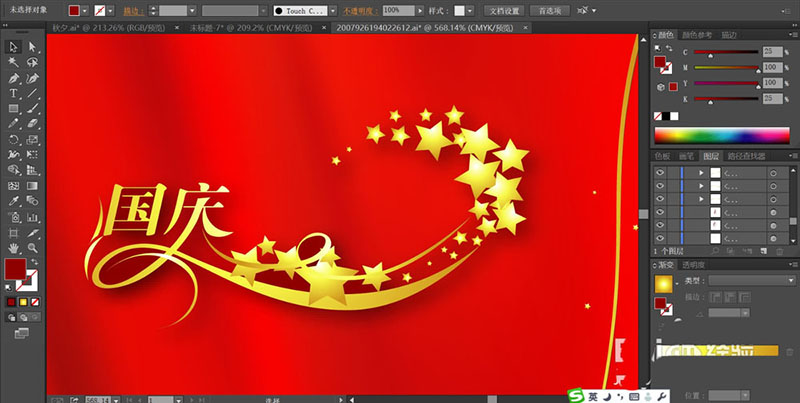Toggle visibility of third layer row
The width and height of the screenshot is (800, 403).
pos(660,199)
